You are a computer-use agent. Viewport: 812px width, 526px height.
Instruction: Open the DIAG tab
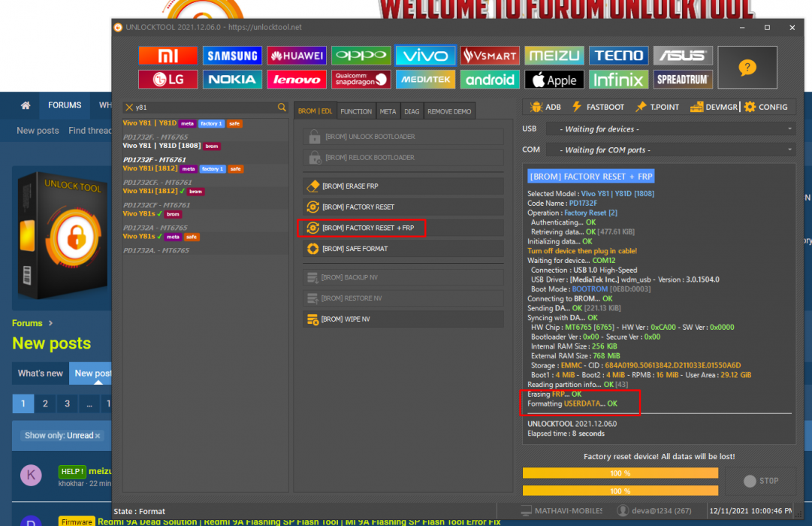[x=412, y=111]
